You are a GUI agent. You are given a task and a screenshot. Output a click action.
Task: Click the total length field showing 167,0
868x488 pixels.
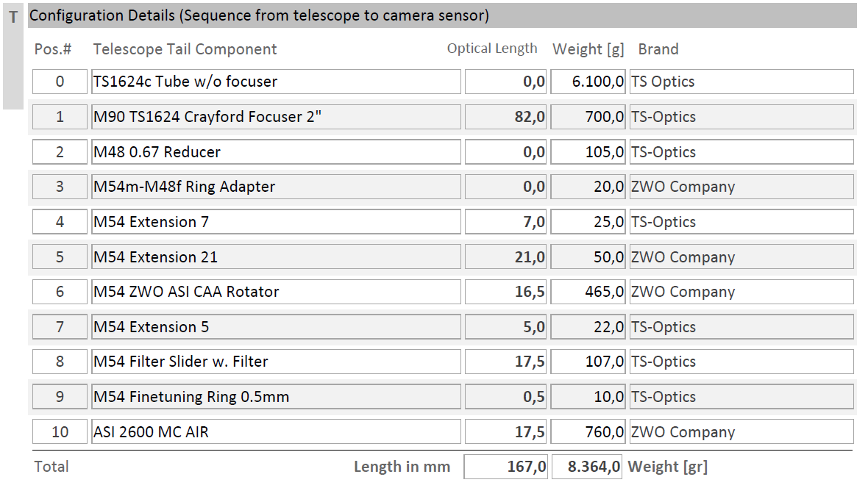505,467
